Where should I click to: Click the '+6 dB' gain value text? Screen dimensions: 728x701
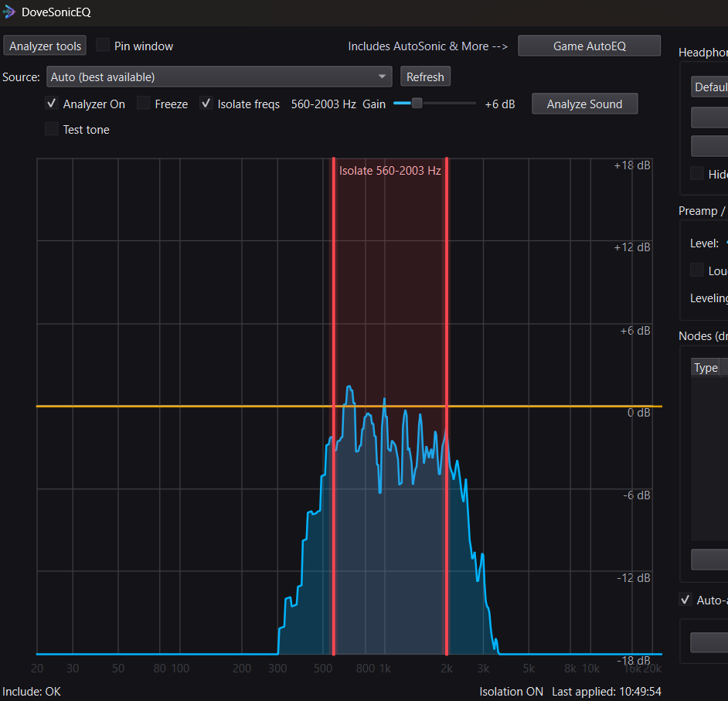[500, 104]
